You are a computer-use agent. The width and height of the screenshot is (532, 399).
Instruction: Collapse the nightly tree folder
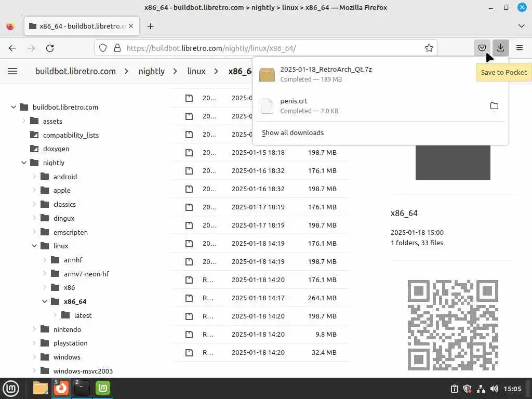point(24,163)
